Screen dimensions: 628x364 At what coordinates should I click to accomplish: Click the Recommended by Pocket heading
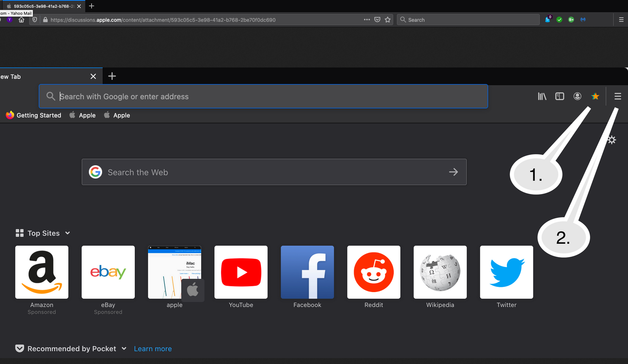[72, 349]
